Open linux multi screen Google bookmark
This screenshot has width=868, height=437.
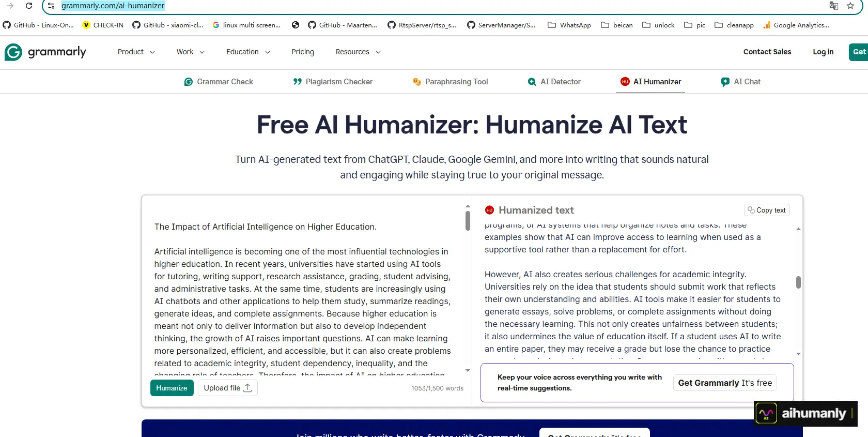click(x=246, y=25)
